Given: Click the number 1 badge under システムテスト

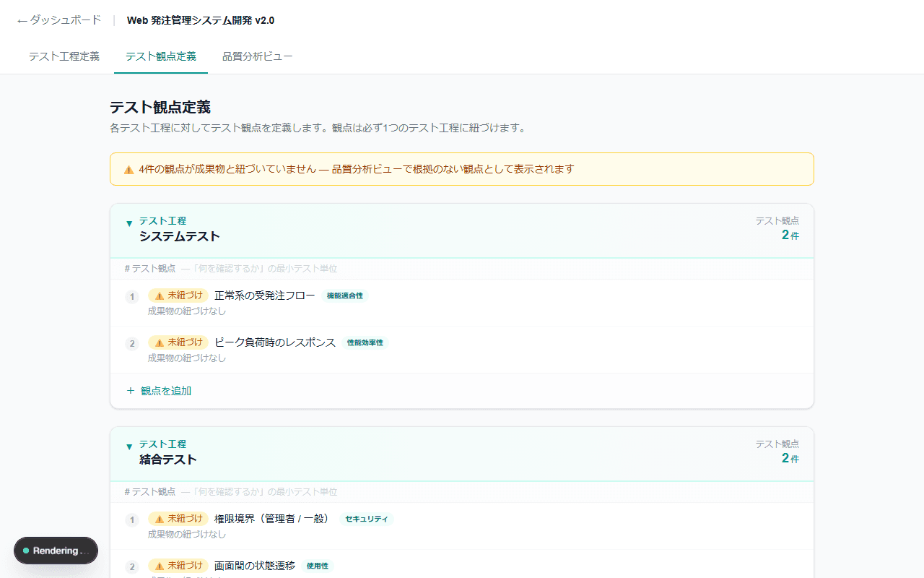Looking at the screenshot, I should click(x=132, y=296).
